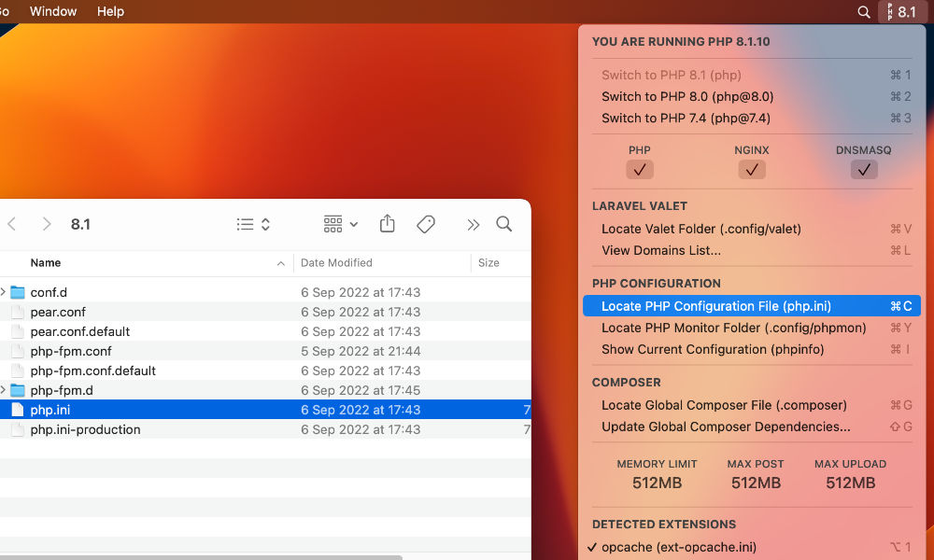Locate PHP Configuration File (php.ini)
Screen dimensions: 934x560
click(x=752, y=306)
